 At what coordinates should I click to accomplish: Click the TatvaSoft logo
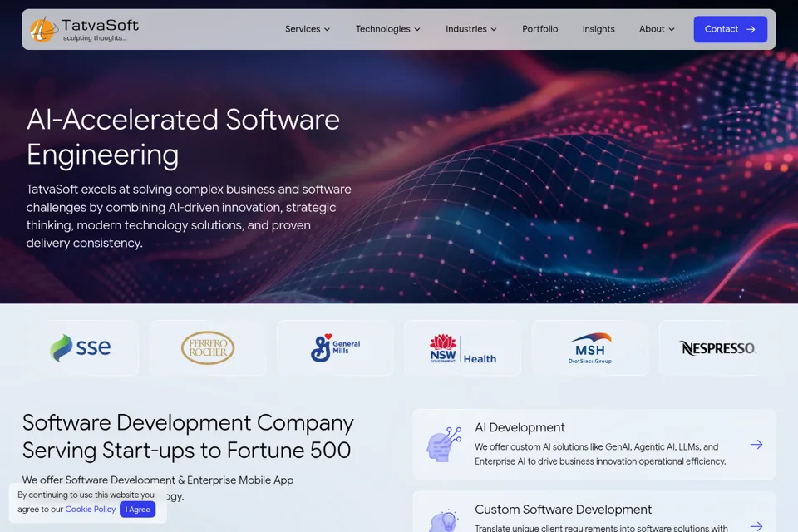(85, 30)
